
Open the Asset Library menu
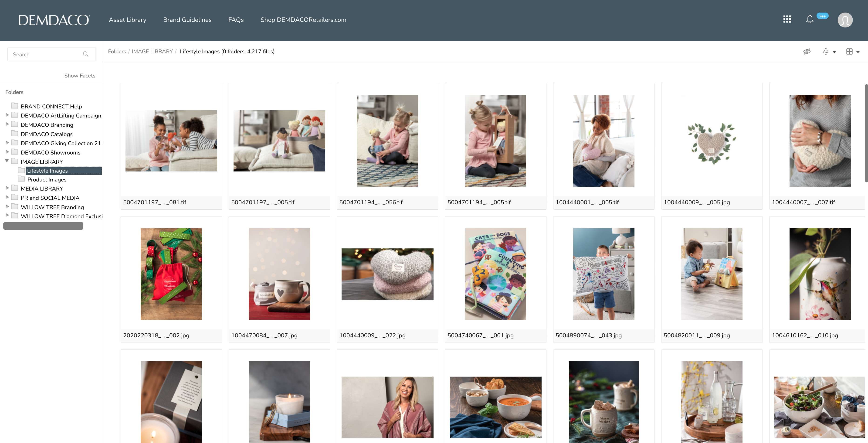[x=127, y=20]
